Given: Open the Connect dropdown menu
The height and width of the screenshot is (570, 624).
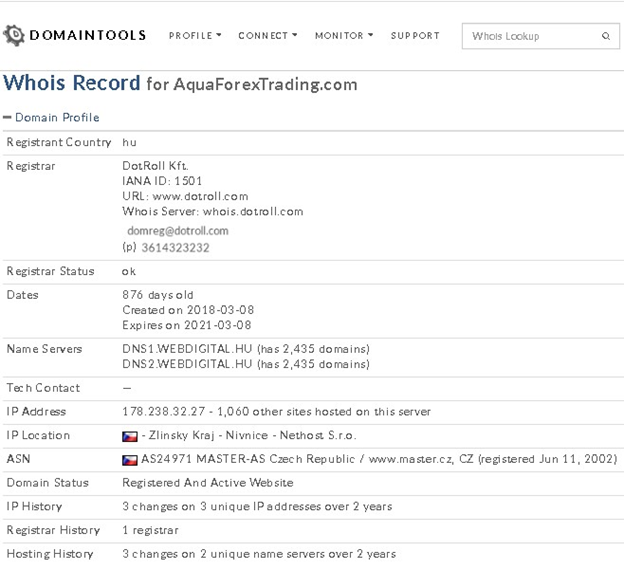Looking at the screenshot, I should coord(268,35).
